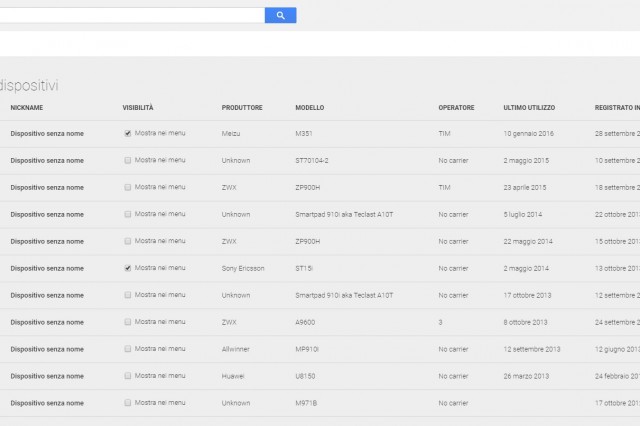The height and width of the screenshot is (426, 640).
Task: Focus the search text field
Action: pos(130,15)
